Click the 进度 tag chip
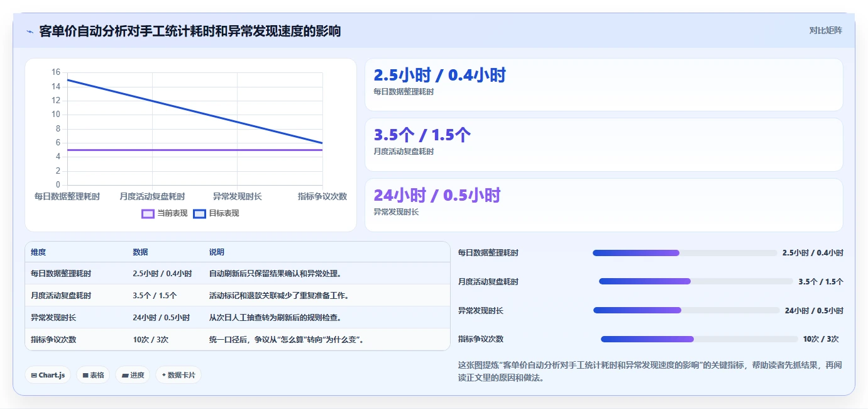This screenshot has height=409, width=868. 133,375
